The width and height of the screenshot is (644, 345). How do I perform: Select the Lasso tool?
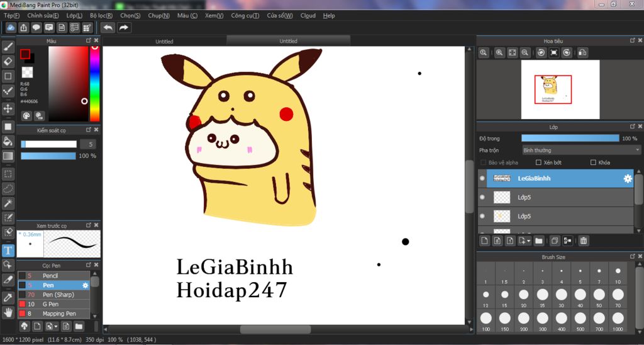(x=8, y=189)
